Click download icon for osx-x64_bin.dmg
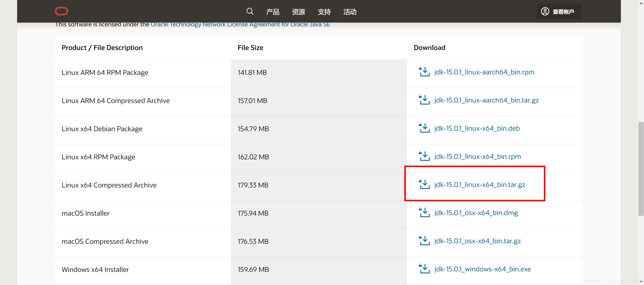 pos(424,213)
